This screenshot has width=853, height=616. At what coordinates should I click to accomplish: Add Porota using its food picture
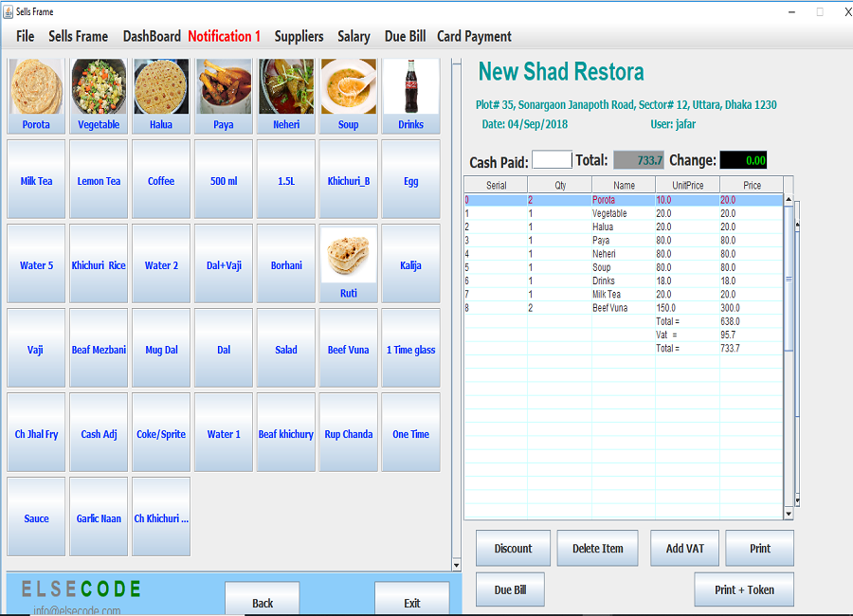36,87
